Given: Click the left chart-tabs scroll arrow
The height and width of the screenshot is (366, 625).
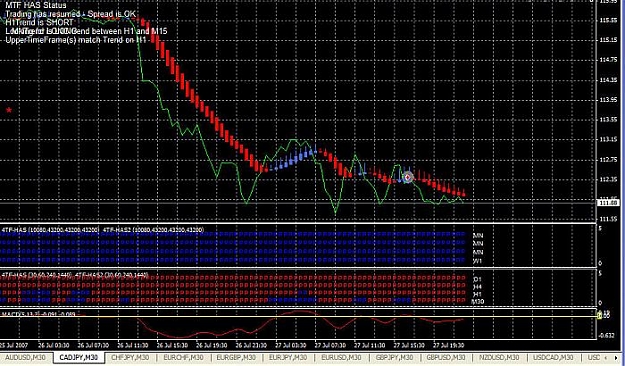Looking at the screenshot, I should pos(607,358).
